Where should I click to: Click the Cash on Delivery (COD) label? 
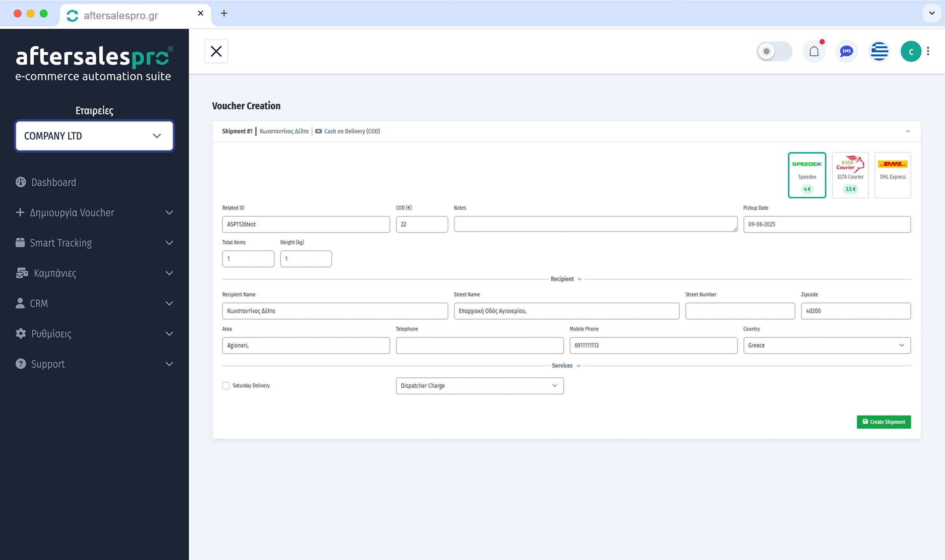point(352,131)
